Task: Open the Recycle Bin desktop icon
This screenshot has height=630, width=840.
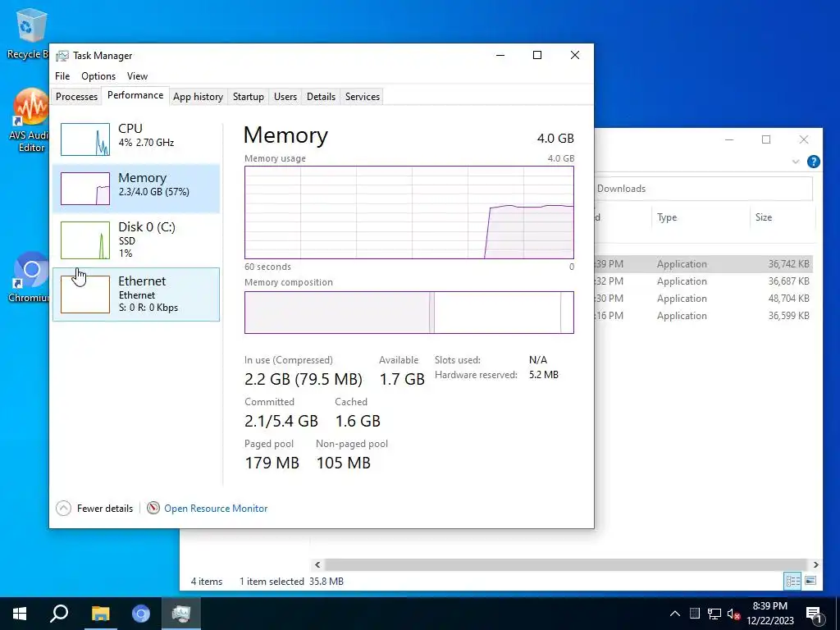Action: (x=27, y=33)
